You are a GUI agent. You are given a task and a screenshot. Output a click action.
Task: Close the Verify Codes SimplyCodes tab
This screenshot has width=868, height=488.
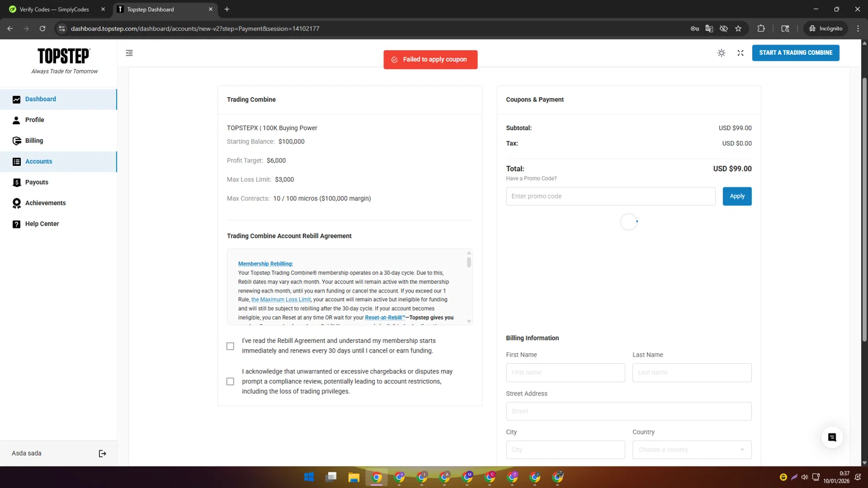(x=103, y=9)
